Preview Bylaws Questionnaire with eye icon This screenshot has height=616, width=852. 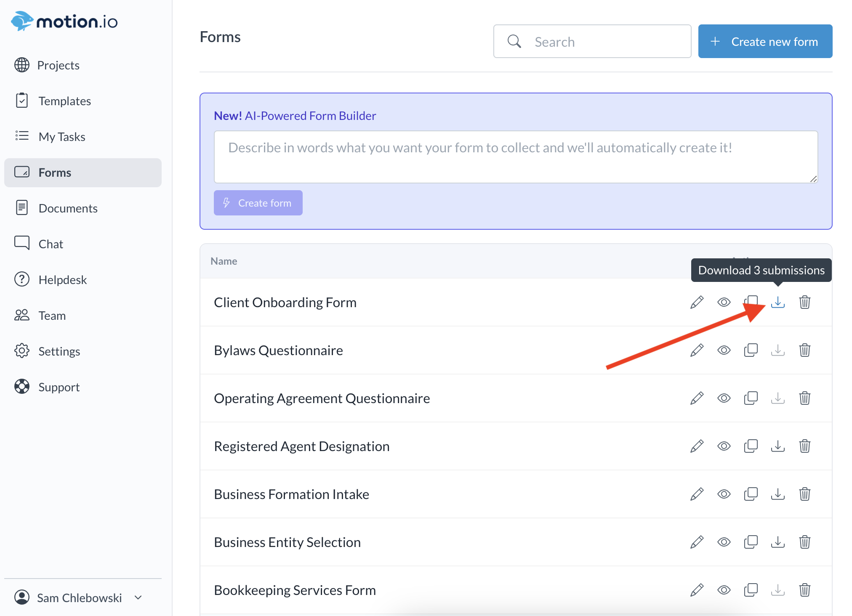click(724, 350)
